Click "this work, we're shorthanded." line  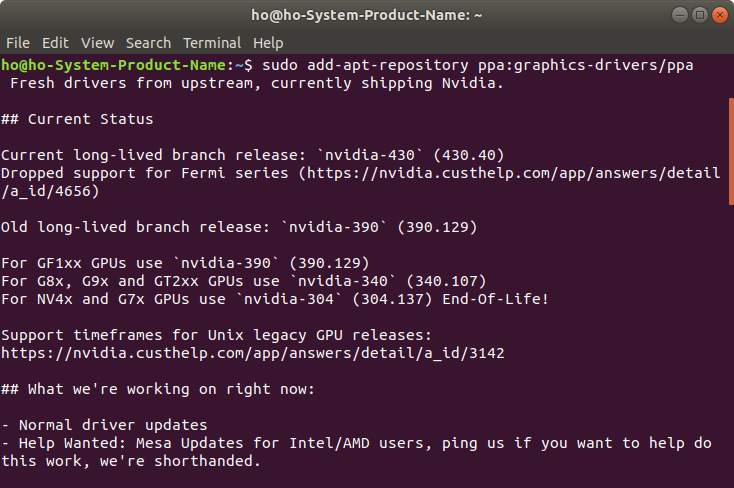(x=131, y=461)
